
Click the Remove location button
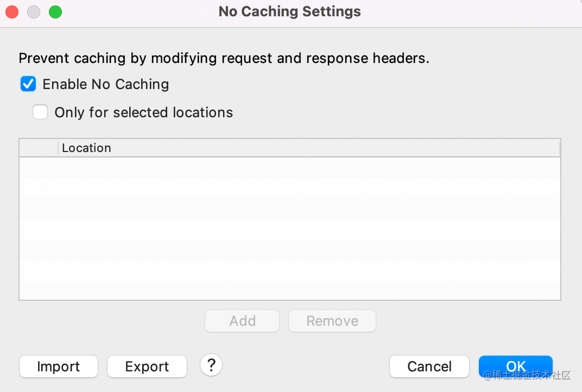[x=332, y=321]
